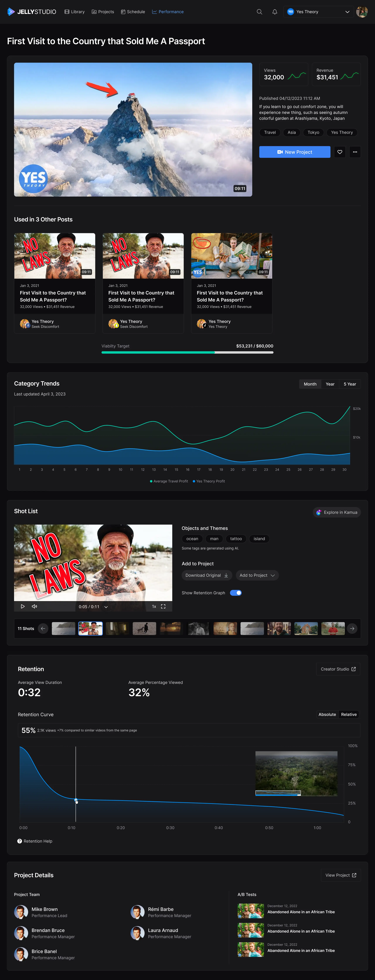Open the search icon in header
The width and height of the screenshot is (375, 980).
259,12
